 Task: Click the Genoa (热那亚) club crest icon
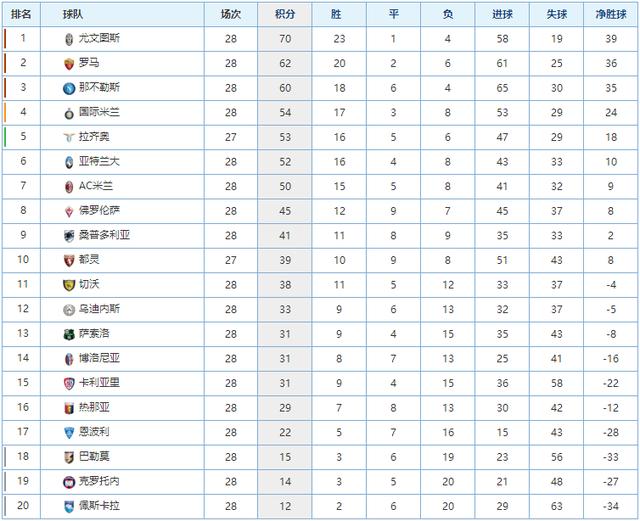(67, 407)
